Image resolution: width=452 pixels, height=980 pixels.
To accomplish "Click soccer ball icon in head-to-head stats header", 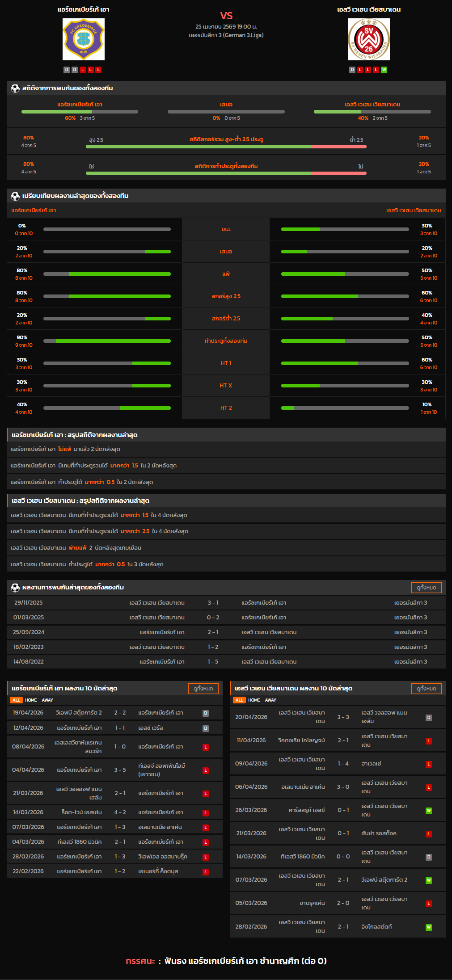I will (x=15, y=88).
